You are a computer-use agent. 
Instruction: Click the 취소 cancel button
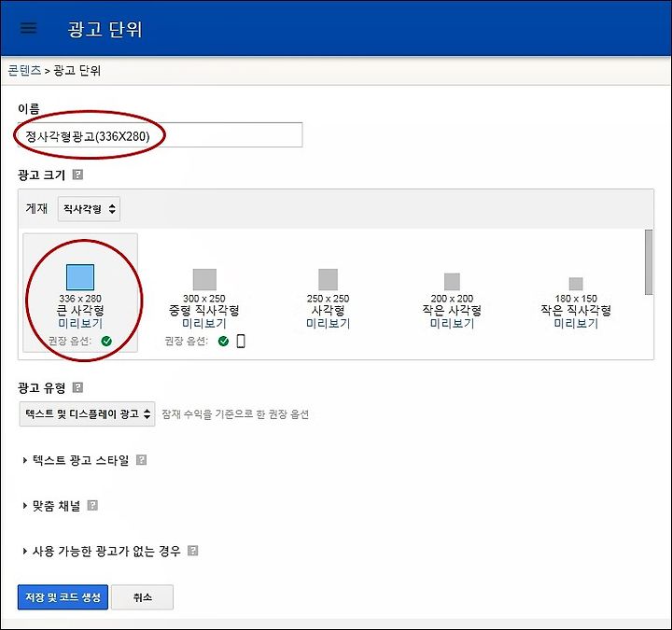142,597
